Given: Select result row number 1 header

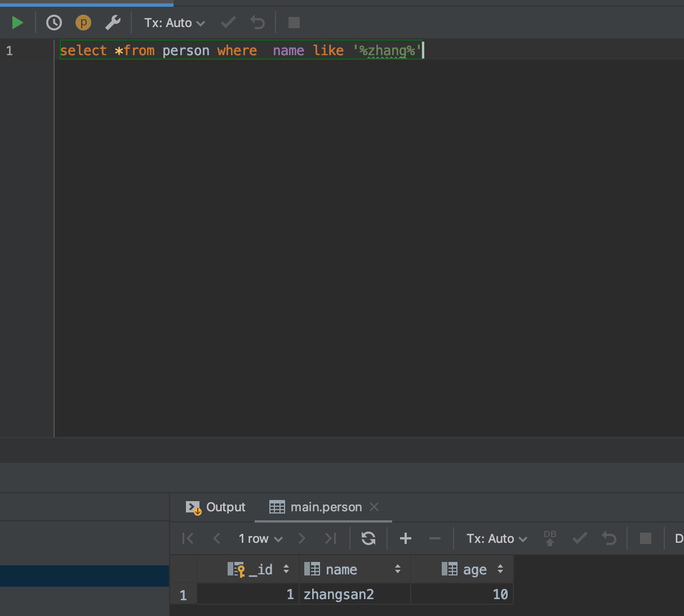Looking at the screenshot, I should (183, 595).
